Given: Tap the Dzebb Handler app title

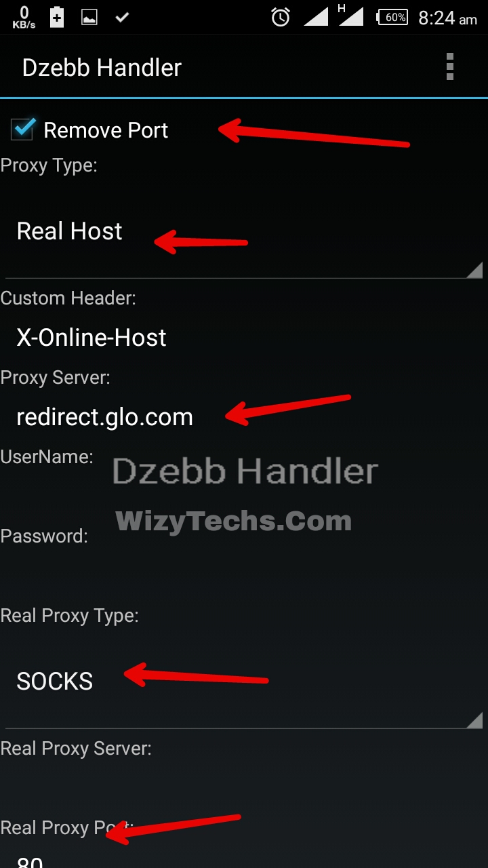Looking at the screenshot, I should tap(102, 68).
